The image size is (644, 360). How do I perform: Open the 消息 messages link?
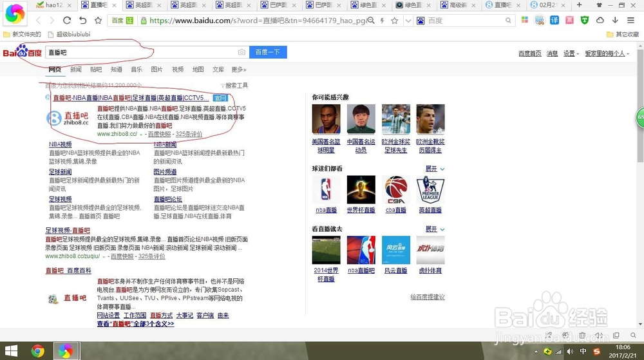[552, 53]
